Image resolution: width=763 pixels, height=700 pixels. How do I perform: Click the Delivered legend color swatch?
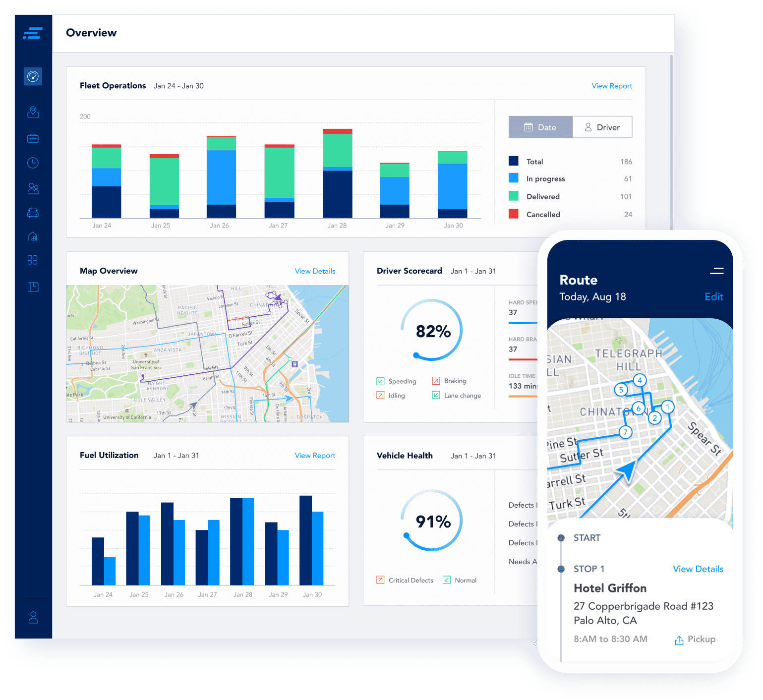point(514,196)
